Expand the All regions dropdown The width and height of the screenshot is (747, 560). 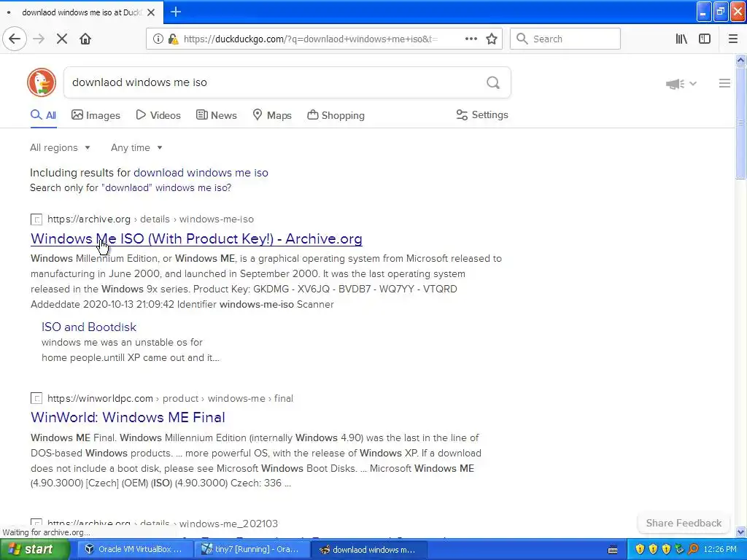point(60,147)
